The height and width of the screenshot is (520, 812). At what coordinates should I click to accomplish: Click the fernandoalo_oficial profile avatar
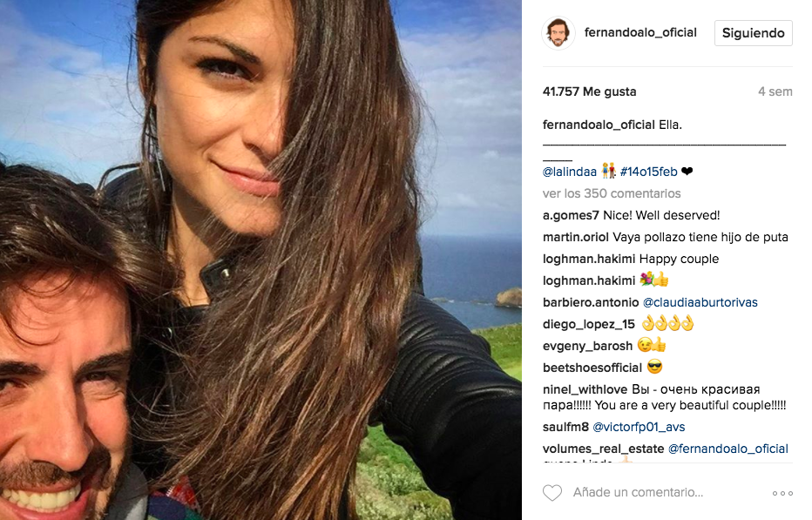[x=558, y=33]
